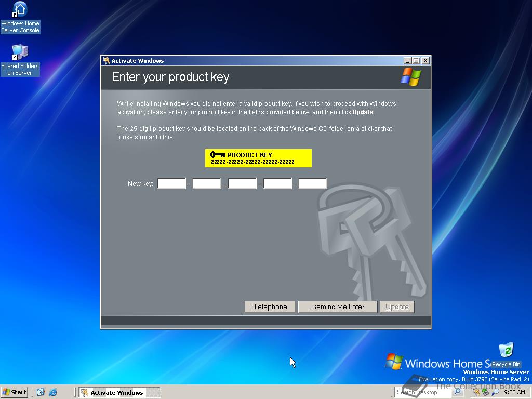
Task: Click the Search Desktop input box
Action: pos(423,392)
